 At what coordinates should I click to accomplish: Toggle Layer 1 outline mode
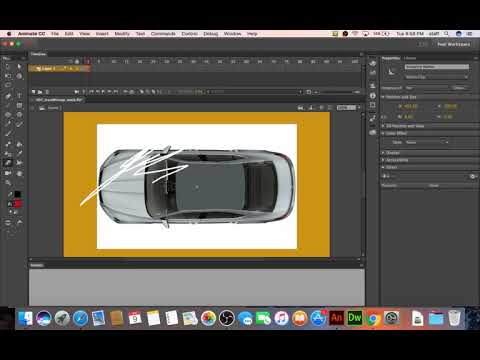(83, 69)
